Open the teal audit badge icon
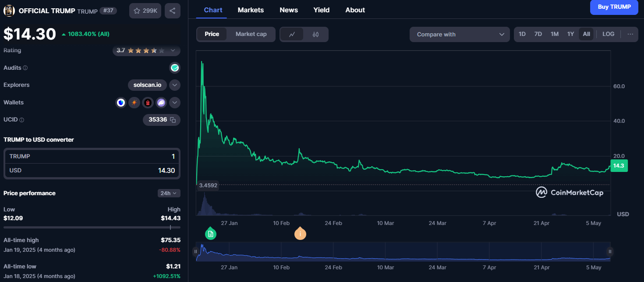 point(175,68)
